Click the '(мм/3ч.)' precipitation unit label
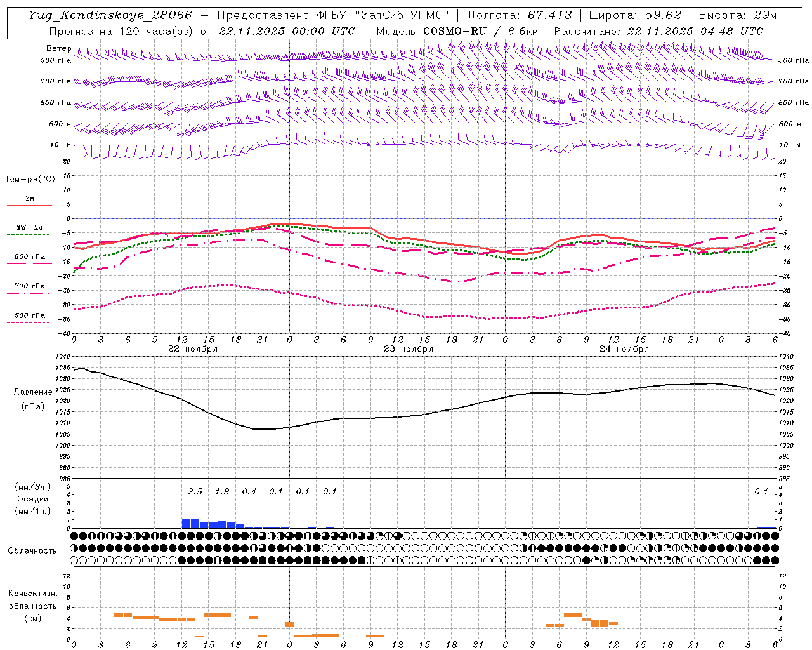Image resolution: width=812 pixels, height=650 pixels. point(33,487)
